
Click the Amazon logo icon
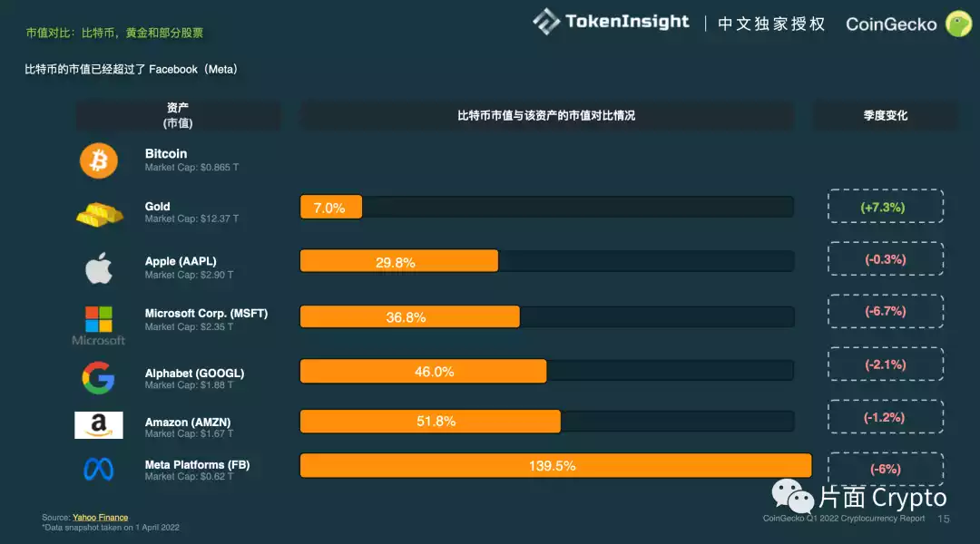99,425
